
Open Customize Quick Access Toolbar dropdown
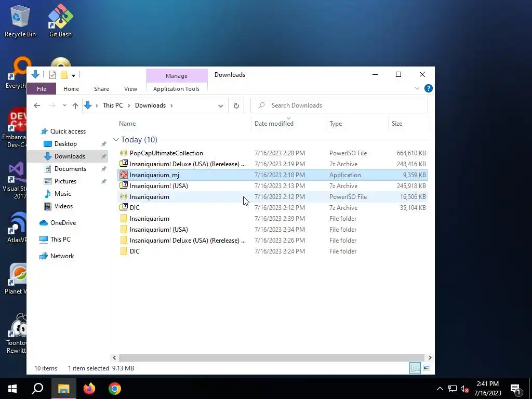pyautogui.click(x=73, y=75)
